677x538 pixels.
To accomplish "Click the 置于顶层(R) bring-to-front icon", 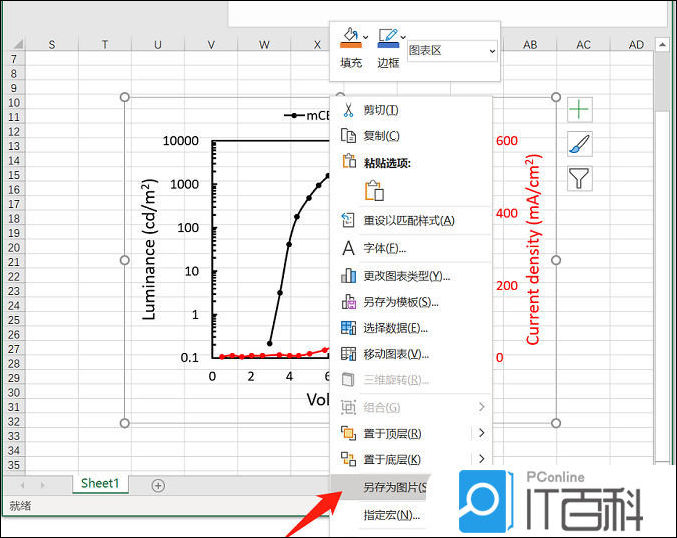I will 348,433.
